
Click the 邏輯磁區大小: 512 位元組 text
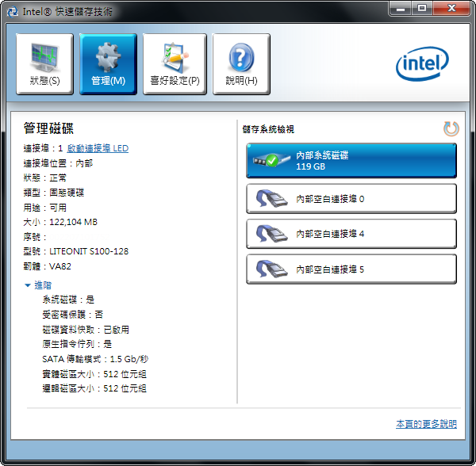pos(94,388)
